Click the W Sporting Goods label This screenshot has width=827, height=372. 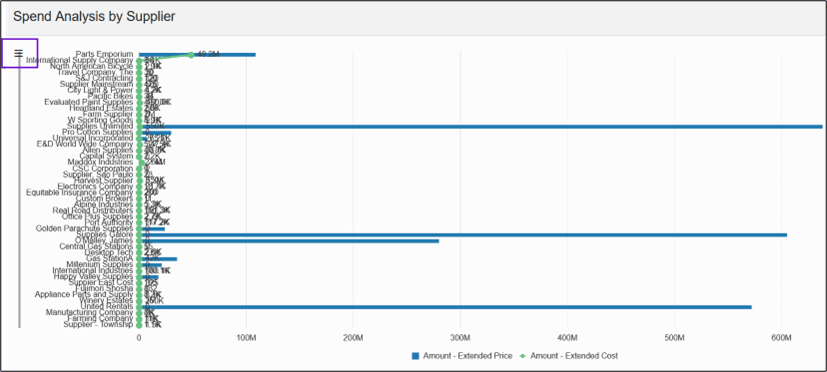pyautogui.click(x=100, y=120)
